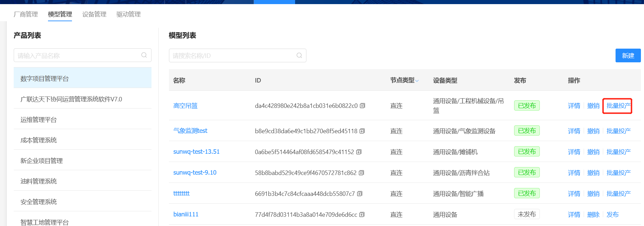Open the bianiii111 model link
Screen dimensions: 644x226
[186, 214]
